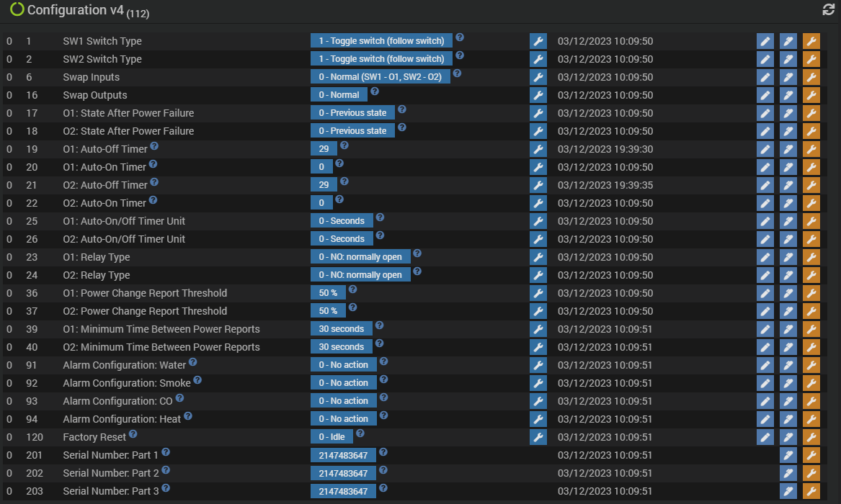Image resolution: width=841 pixels, height=504 pixels.
Task: Click the refresh icon beside Configuration v4
Action: coord(828,9)
